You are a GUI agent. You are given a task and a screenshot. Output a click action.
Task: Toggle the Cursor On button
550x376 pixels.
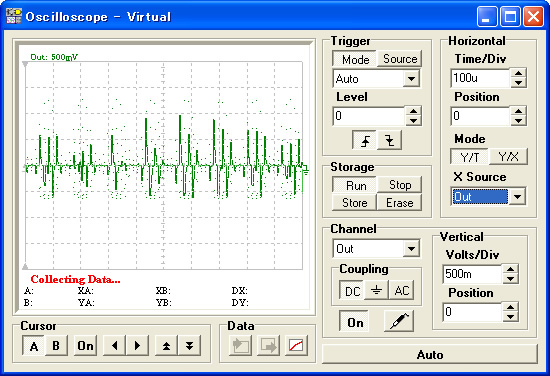coord(86,346)
